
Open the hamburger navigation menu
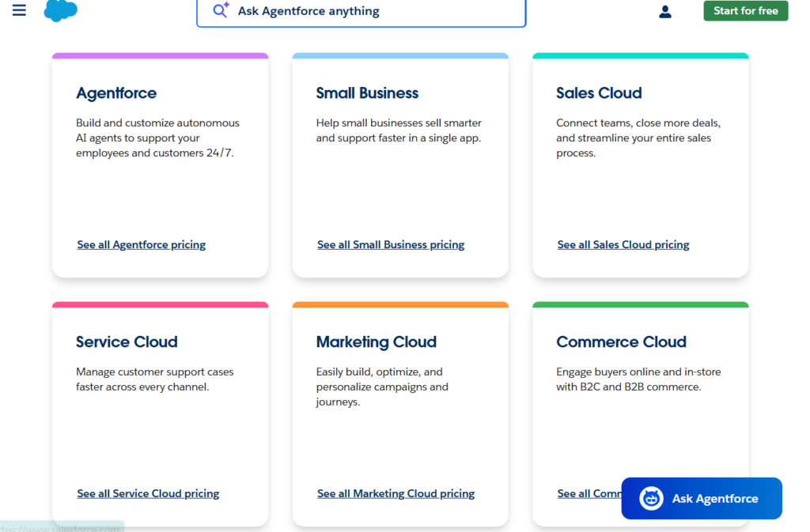[x=19, y=10]
